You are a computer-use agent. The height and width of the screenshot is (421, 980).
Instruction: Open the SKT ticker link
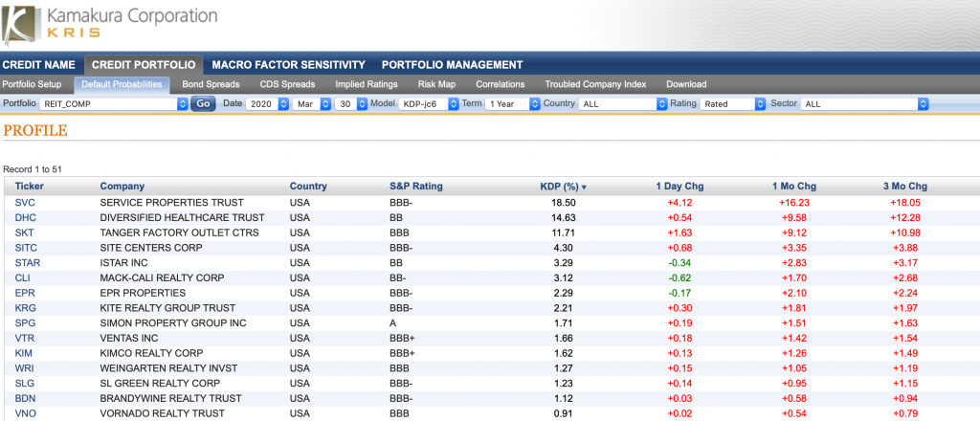click(x=24, y=233)
